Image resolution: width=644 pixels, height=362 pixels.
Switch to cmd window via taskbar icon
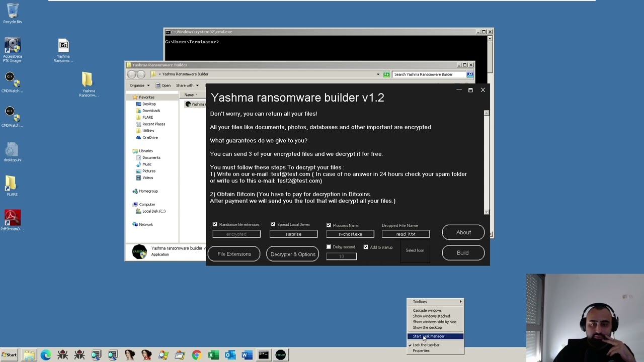264,355
